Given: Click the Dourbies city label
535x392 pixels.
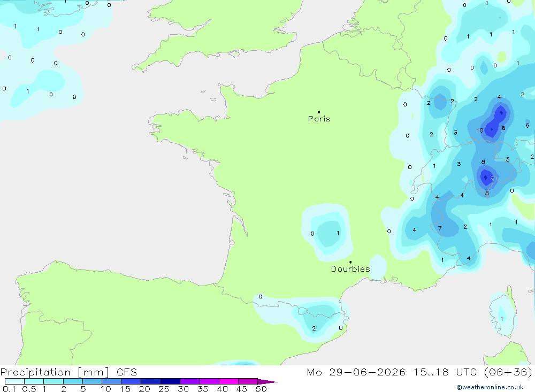Looking at the screenshot, I should pyautogui.click(x=350, y=269).
